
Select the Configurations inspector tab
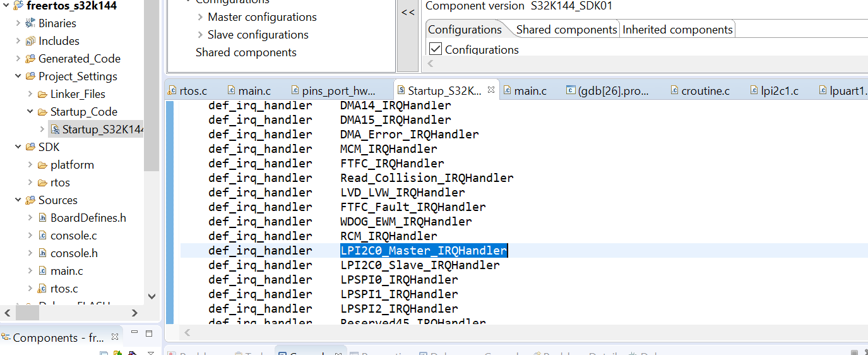(465, 30)
